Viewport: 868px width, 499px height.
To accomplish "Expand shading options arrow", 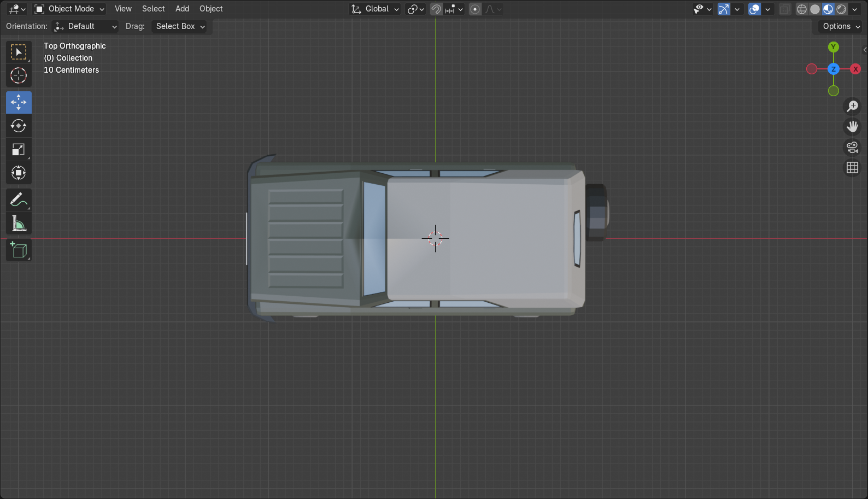I will coord(854,9).
